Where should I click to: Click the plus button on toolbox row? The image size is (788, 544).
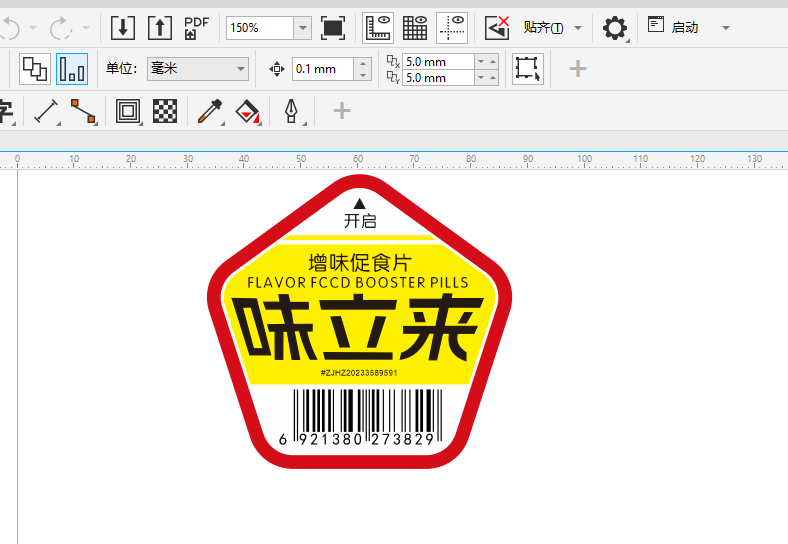(x=342, y=111)
